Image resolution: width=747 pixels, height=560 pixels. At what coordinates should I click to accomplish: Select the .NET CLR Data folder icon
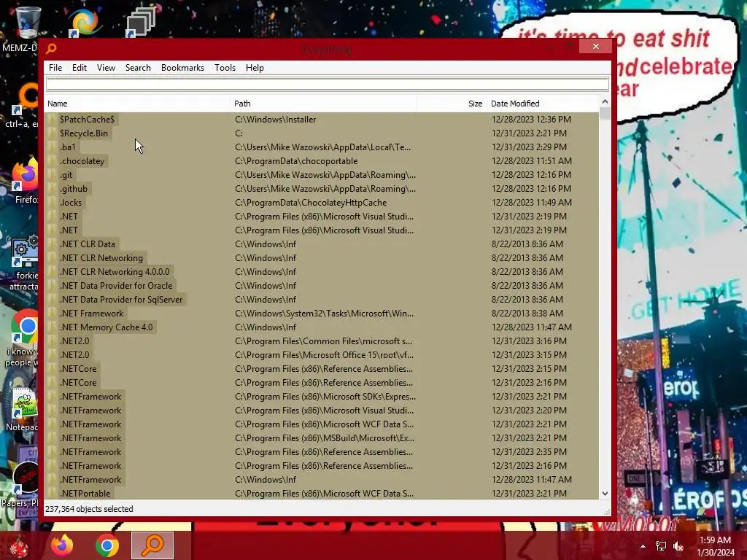click(x=52, y=244)
